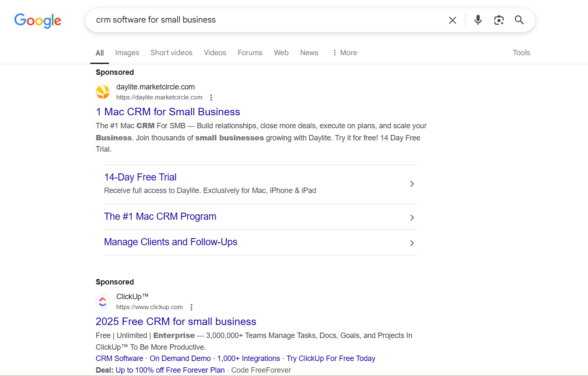The height and width of the screenshot is (376, 588).
Task: Switch to the Web tab
Action: pyautogui.click(x=281, y=53)
